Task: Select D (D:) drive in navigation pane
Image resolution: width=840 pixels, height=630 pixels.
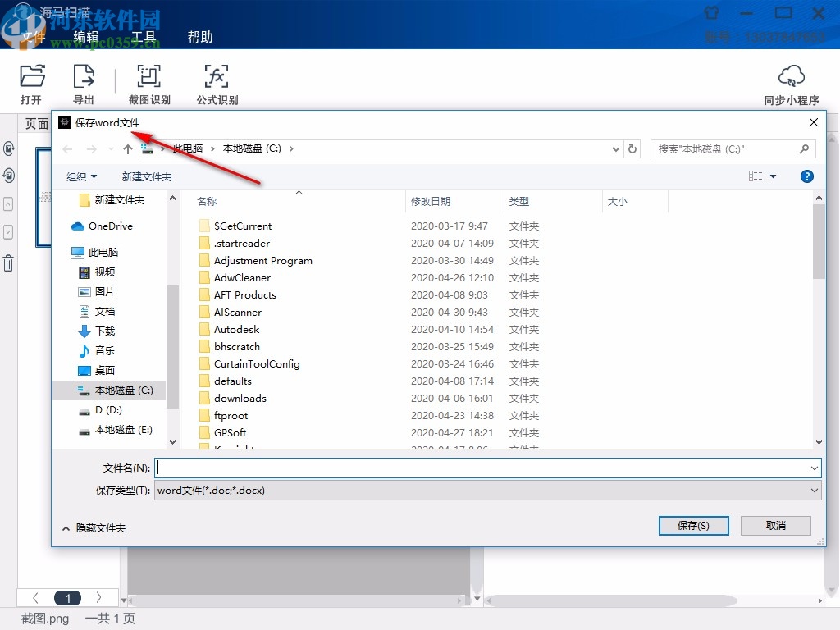Action: point(101,410)
